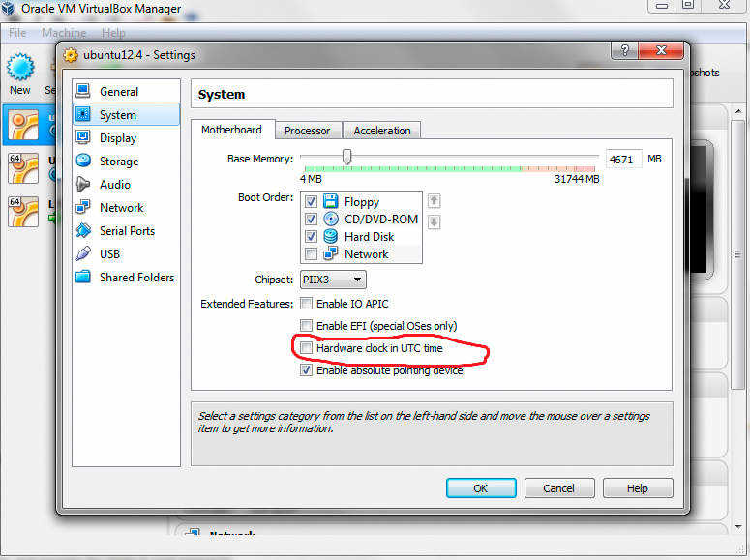Click the USB plug icon
750x560 pixels.
(x=83, y=253)
